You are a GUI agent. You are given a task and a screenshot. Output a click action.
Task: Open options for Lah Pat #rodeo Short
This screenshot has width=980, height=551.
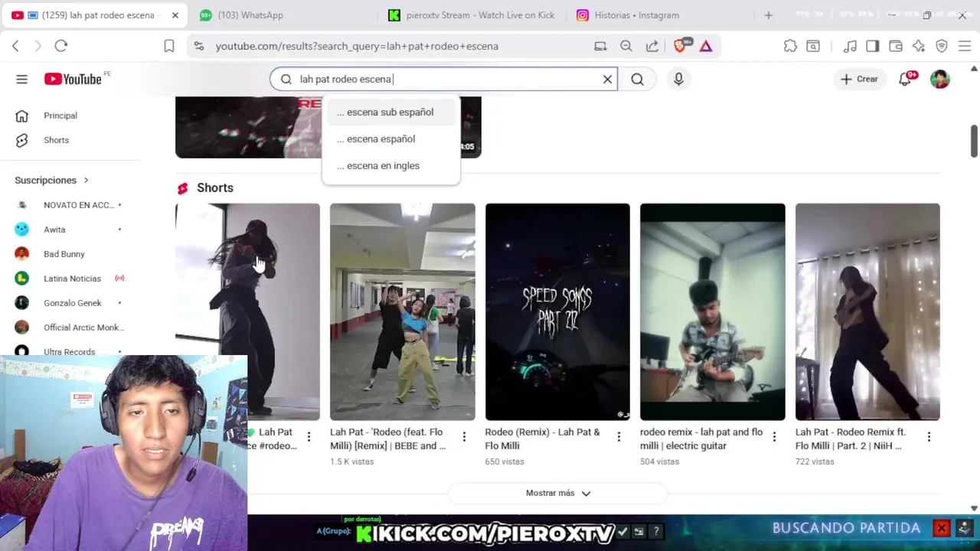tap(309, 437)
